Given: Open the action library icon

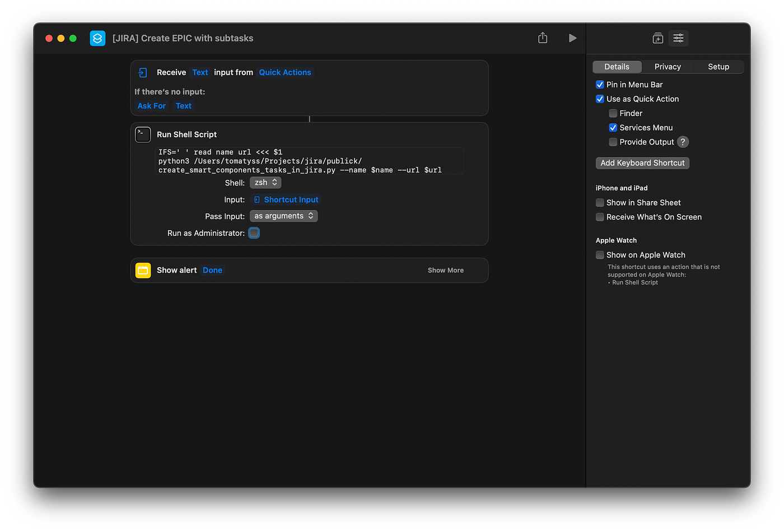Looking at the screenshot, I should click(x=658, y=38).
